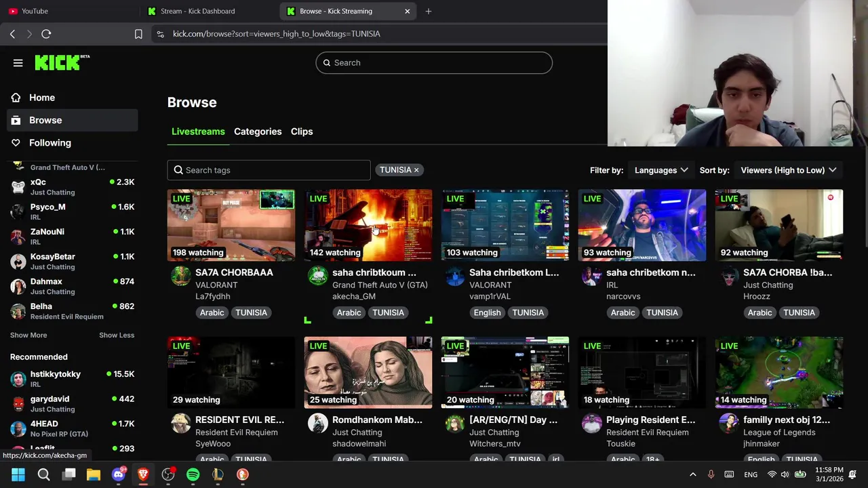Open narcovvs channel avatar
The width and height of the screenshot is (868, 488).
(x=591, y=276)
